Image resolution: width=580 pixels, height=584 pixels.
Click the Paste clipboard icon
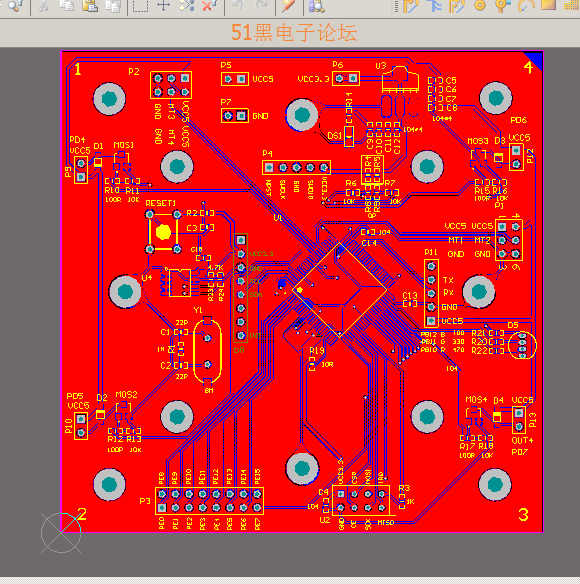(90, 5)
